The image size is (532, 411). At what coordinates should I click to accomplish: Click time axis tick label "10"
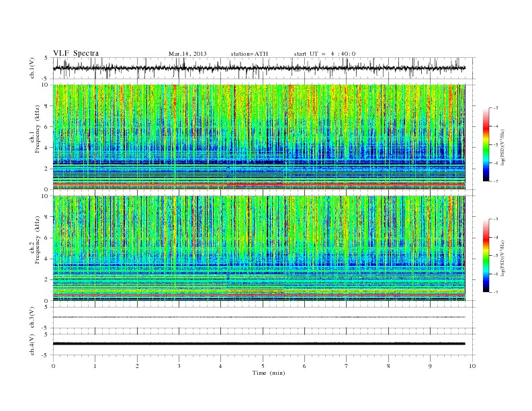472,366
